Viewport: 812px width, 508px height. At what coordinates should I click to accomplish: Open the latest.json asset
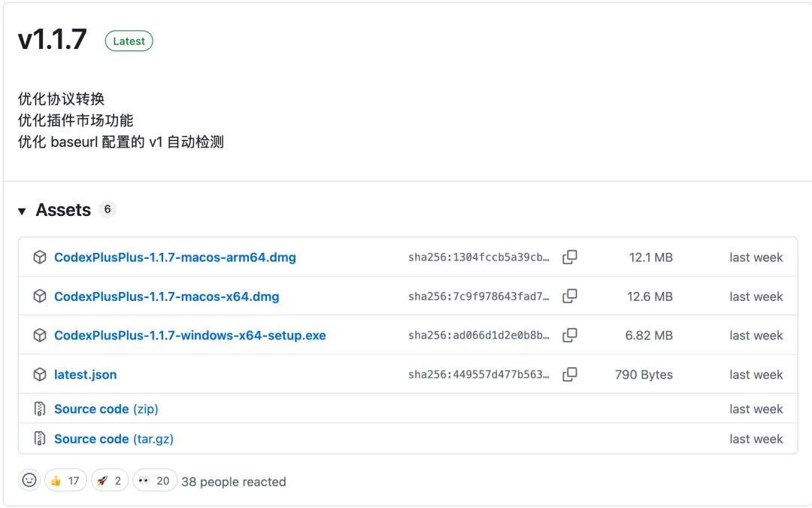pos(86,374)
